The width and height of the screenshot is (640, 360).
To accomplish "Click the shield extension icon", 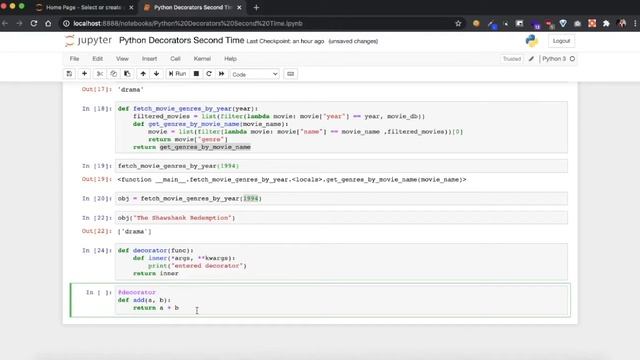I will (563, 24).
